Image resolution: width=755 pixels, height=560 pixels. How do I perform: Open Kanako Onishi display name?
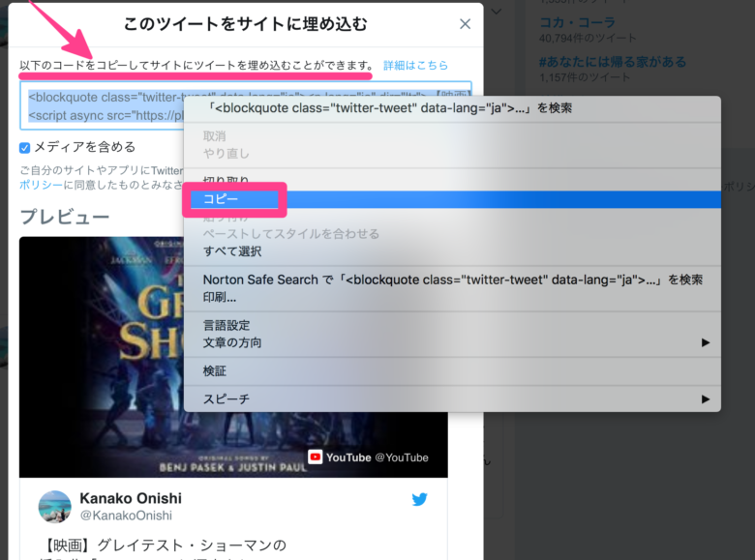131,498
